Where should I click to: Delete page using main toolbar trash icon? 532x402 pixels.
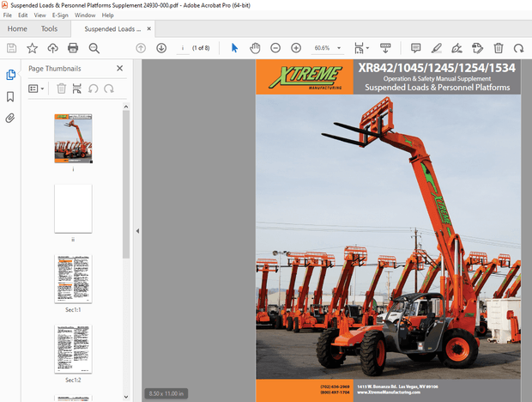point(498,48)
